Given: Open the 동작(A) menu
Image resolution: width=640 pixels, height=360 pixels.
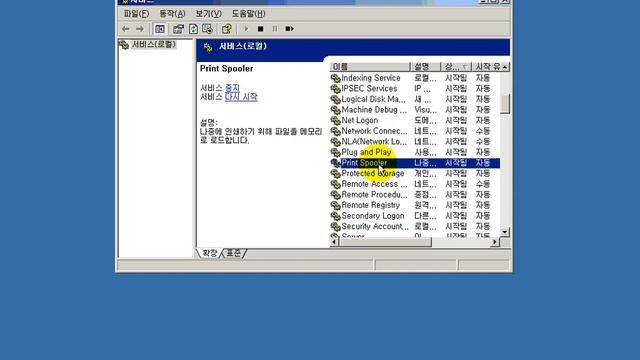Looking at the screenshot, I should tap(172, 14).
